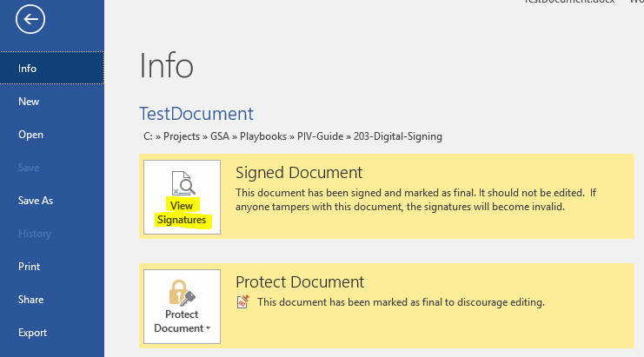The height and width of the screenshot is (357, 644).
Task: Open the Print page
Action: [30, 267]
